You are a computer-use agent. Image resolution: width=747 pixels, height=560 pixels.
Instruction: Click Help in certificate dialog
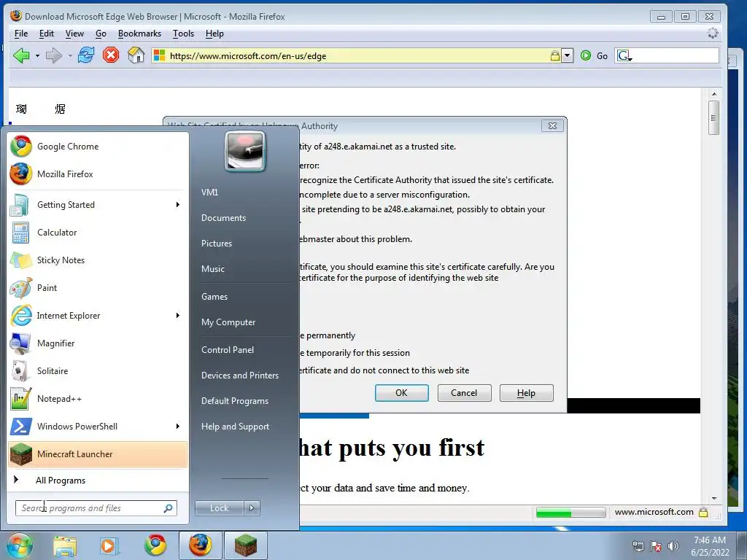527,393
